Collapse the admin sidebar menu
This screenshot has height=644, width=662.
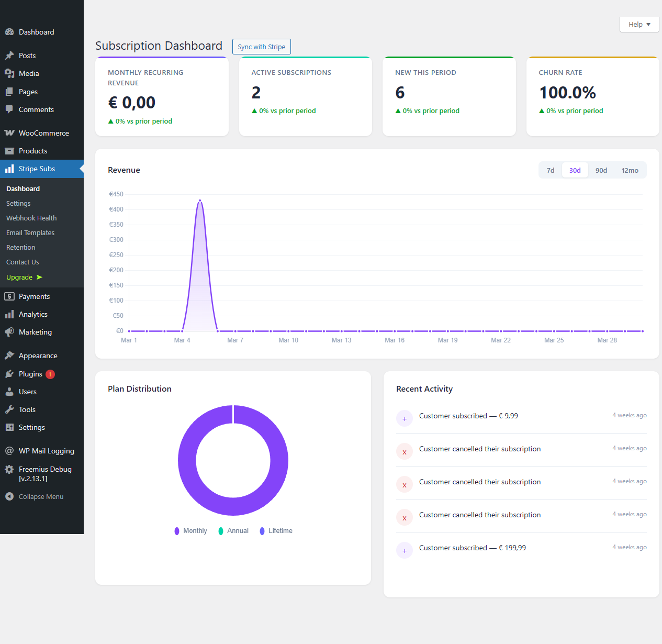[x=41, y=496]
